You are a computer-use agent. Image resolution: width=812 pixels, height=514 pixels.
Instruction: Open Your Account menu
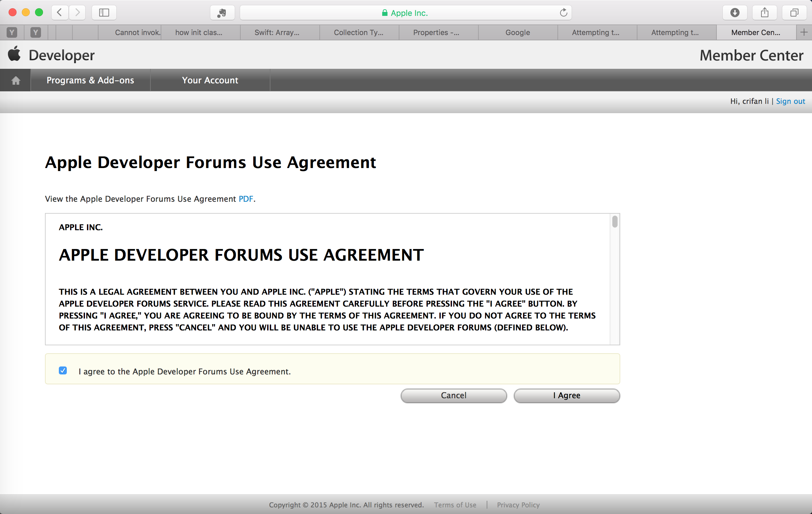[210, 80]
